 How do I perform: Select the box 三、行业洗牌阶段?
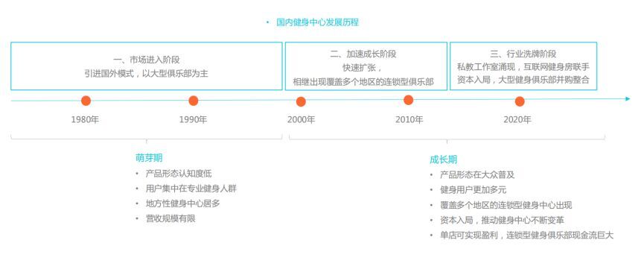coord(523,66)
